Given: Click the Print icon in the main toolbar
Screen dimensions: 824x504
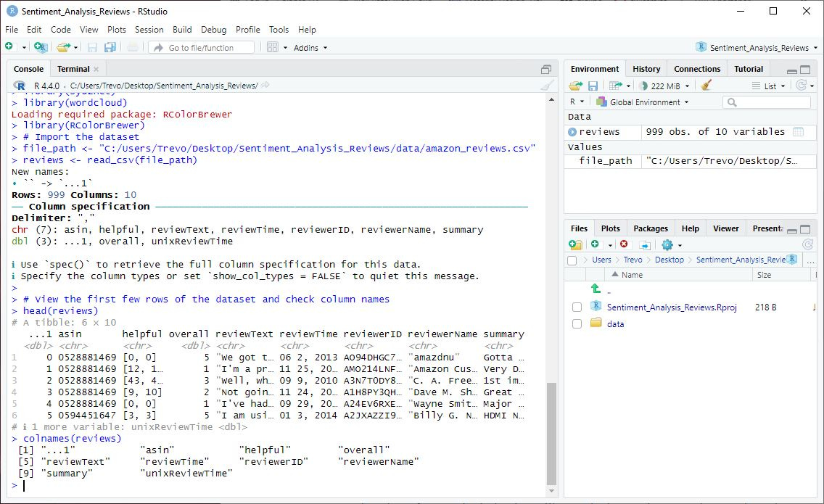Looking at the screenshot, I should click(133, 47).
